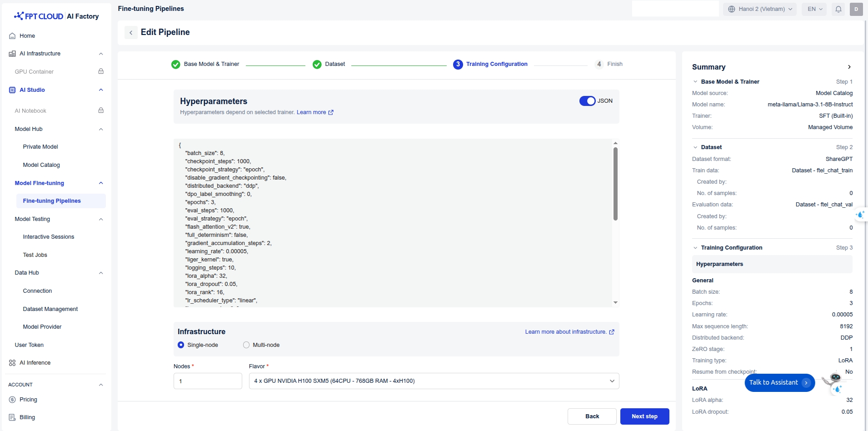
Task: Open the Hanoi 2 region selector
Action: (760, 9)
